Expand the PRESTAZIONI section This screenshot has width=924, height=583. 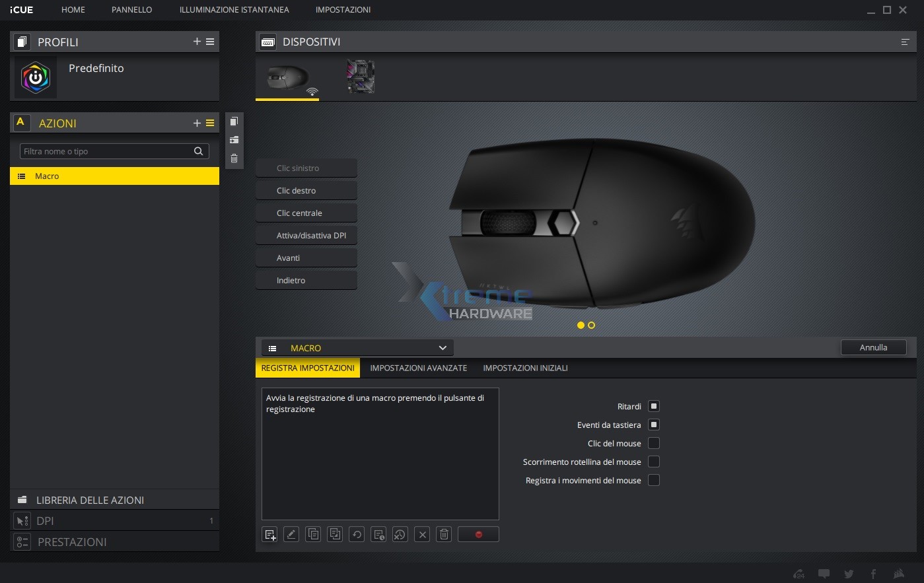pos(114,542)
